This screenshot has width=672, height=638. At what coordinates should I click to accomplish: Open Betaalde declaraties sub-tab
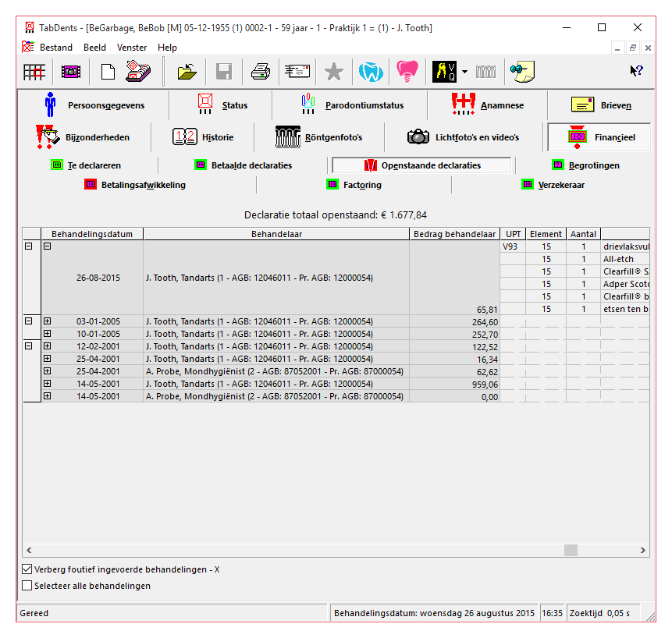click(243, 165)
